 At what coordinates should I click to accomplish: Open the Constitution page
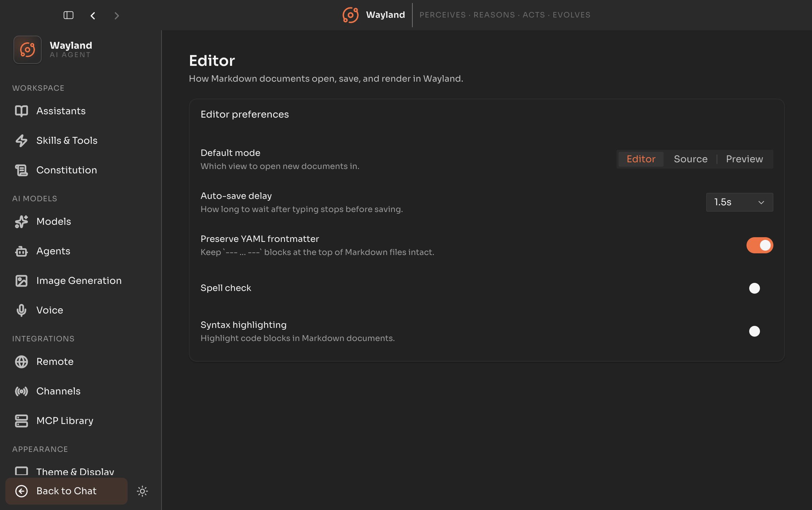pos(81,170)
